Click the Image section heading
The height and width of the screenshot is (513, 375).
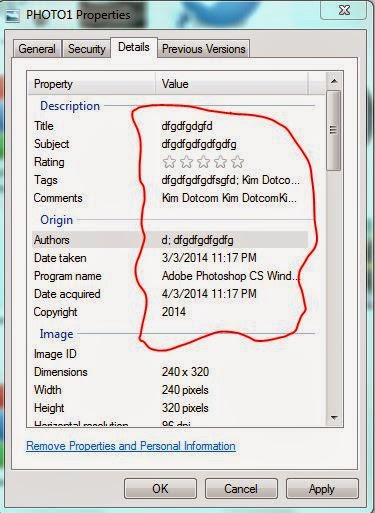click(x=56, y=334)
